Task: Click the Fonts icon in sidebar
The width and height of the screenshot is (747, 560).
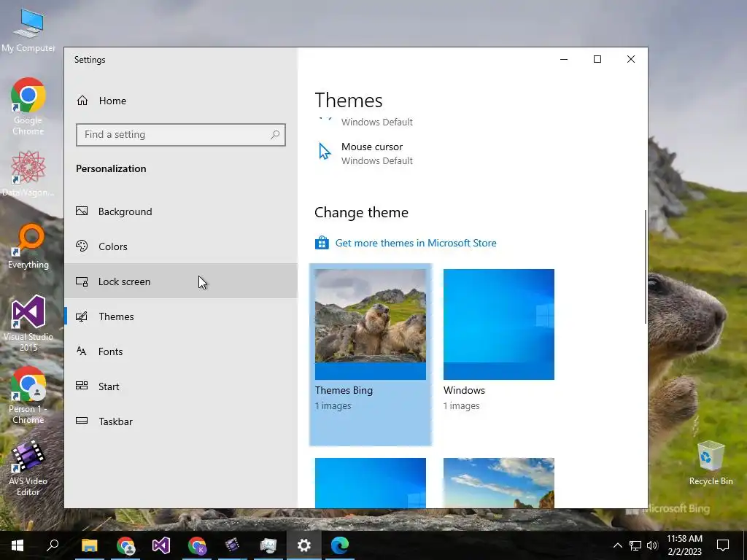Action: click(82, 351)
